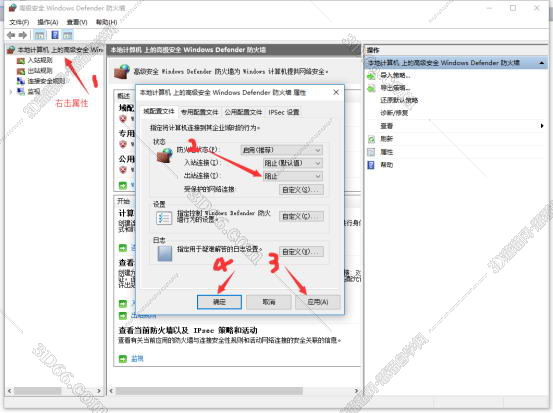Switch to the 公用配置文件 tab
The height and width of the screenshot is (413, 553).
[243, 112]
